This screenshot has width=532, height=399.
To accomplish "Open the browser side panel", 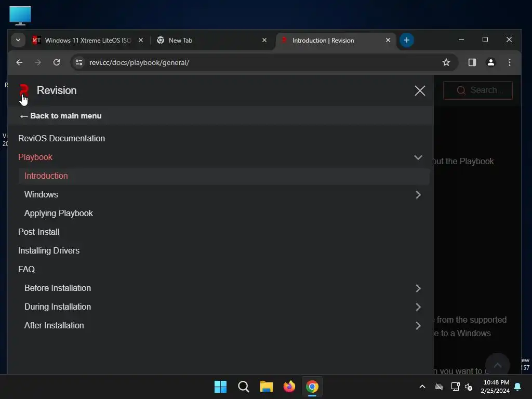I will tap(472, 62).
